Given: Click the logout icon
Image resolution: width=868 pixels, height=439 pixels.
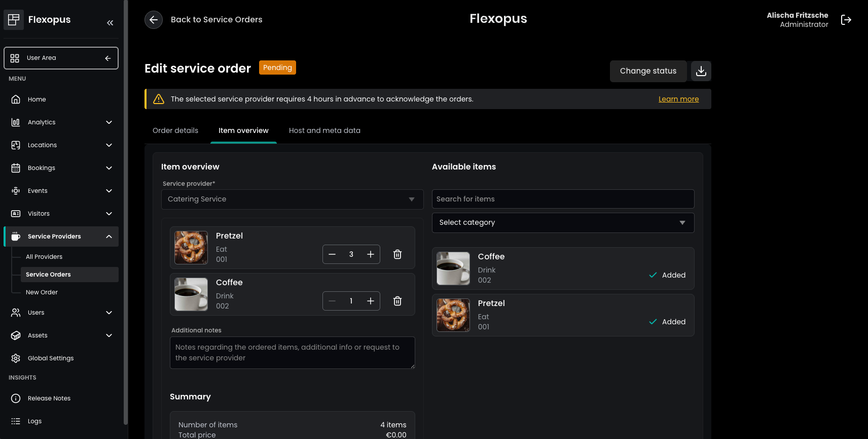Looking at the screenshot, I should tap(846, 20).
